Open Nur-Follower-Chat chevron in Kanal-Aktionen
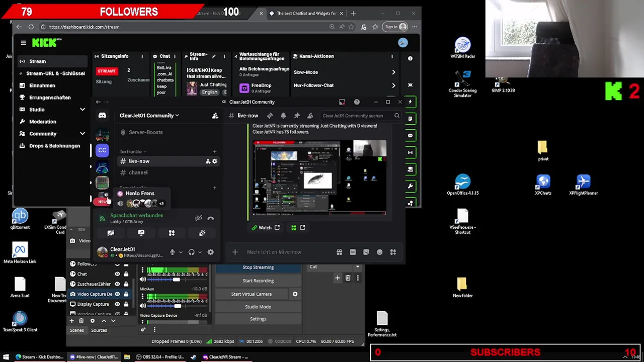Viewport: 644px width, 362px height. click(x=393, y=85)
